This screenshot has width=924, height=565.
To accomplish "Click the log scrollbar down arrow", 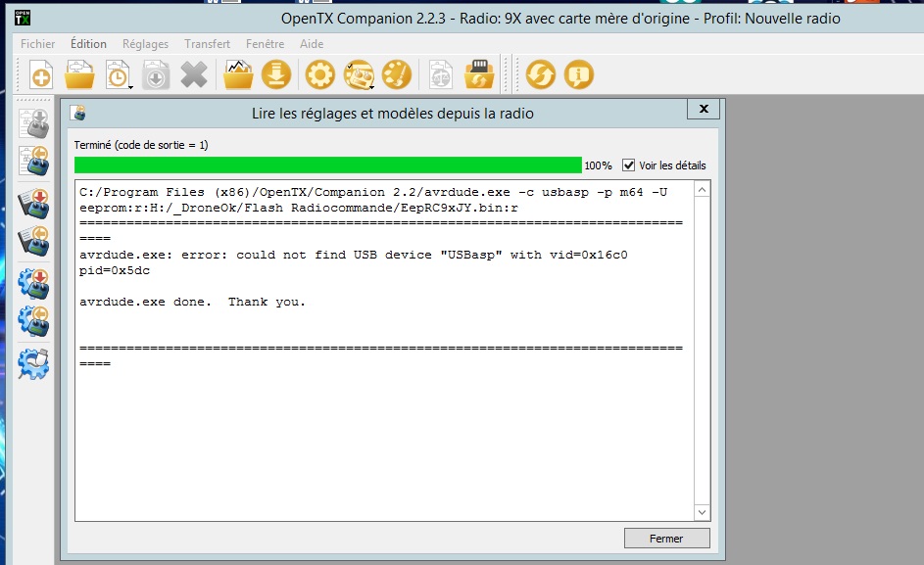I will point(702,512).
